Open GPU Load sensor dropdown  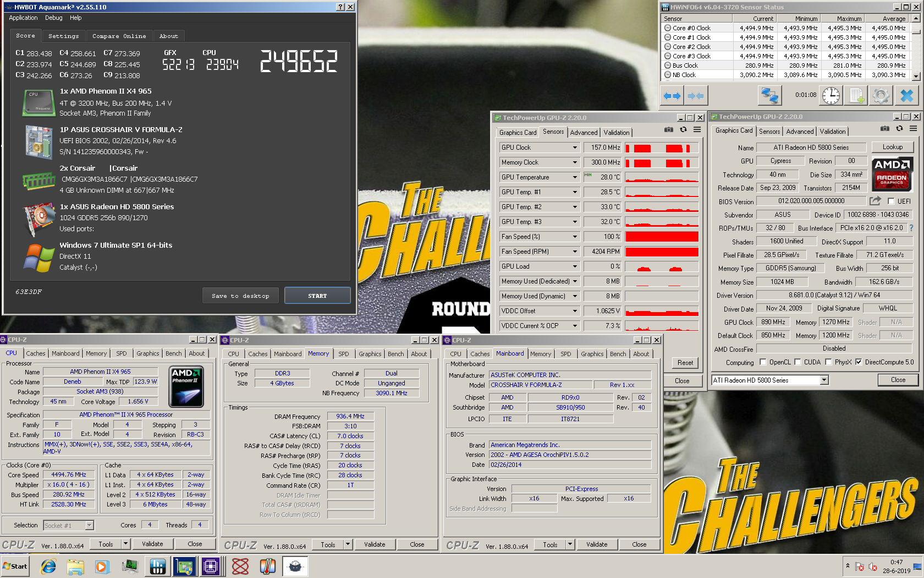point(575,266)
